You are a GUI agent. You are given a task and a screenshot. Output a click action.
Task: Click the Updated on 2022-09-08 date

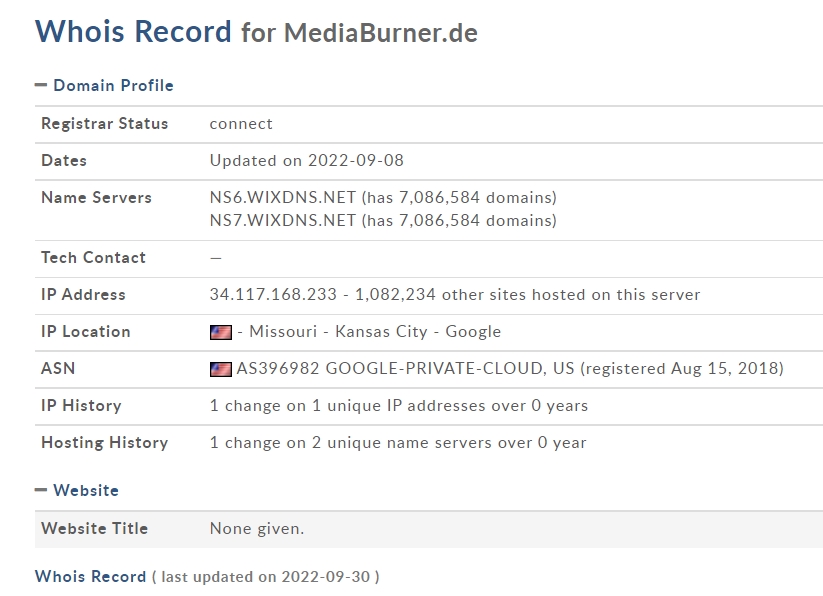coord(306,161)
